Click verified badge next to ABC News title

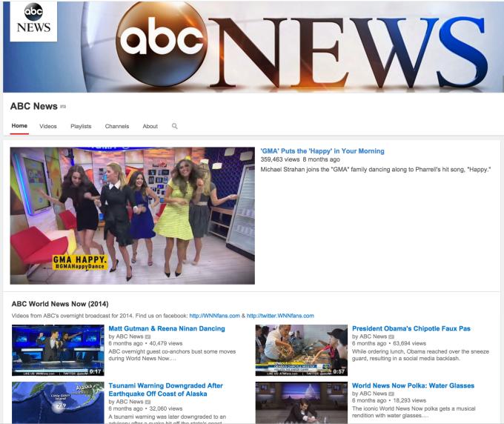(x=63, y=107)
